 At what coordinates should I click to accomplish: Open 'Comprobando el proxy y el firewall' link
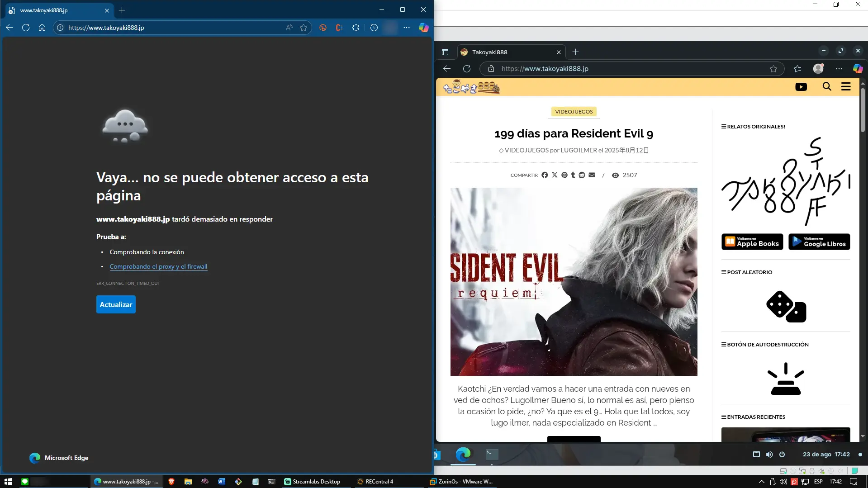[x=158, y=266]
